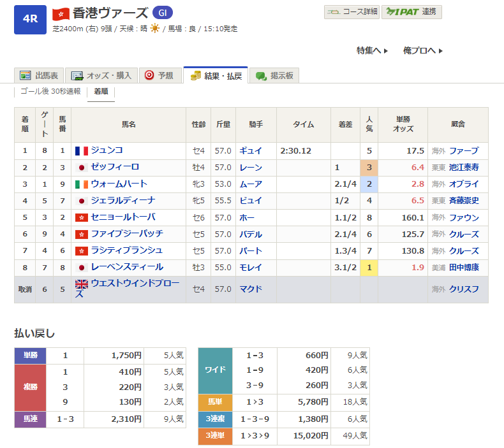The image size is (504, 448).
Task: Open trainer 池江泰寿 link
Action: pos(464,168)
